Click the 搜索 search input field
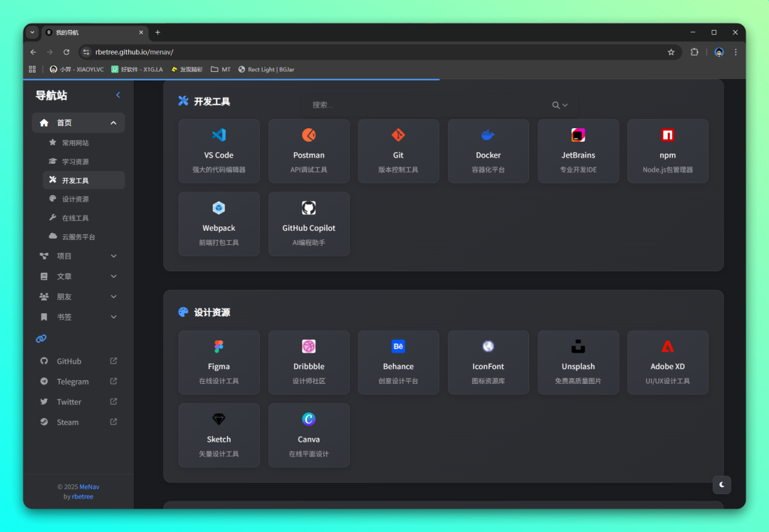 pos(427,105)
